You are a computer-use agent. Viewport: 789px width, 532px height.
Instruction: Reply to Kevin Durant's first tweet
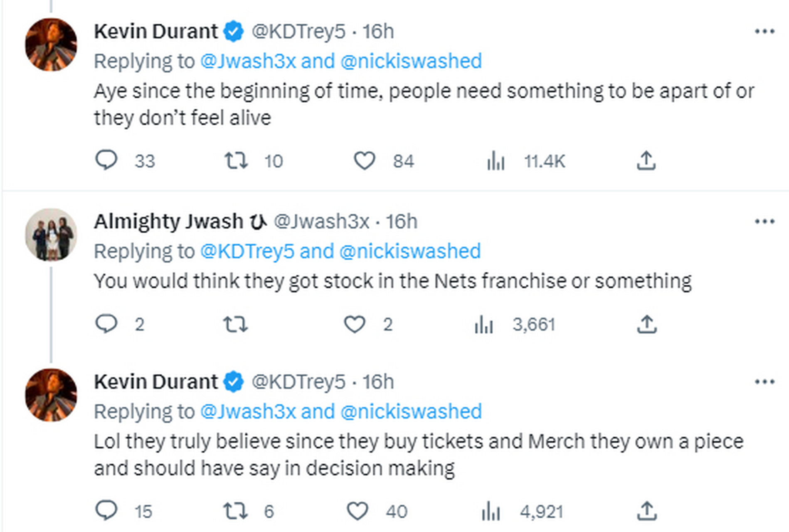coord(106,160)
